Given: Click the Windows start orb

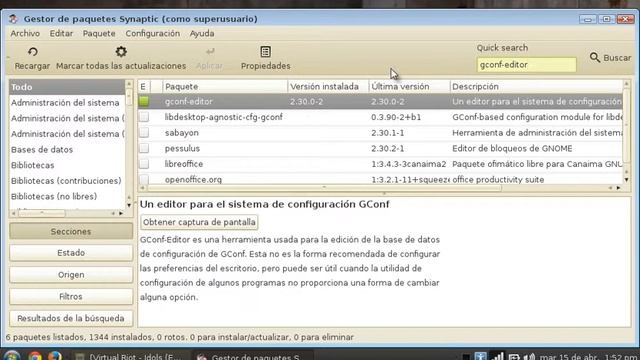Looking at the screenshot, I should [12, 356].
